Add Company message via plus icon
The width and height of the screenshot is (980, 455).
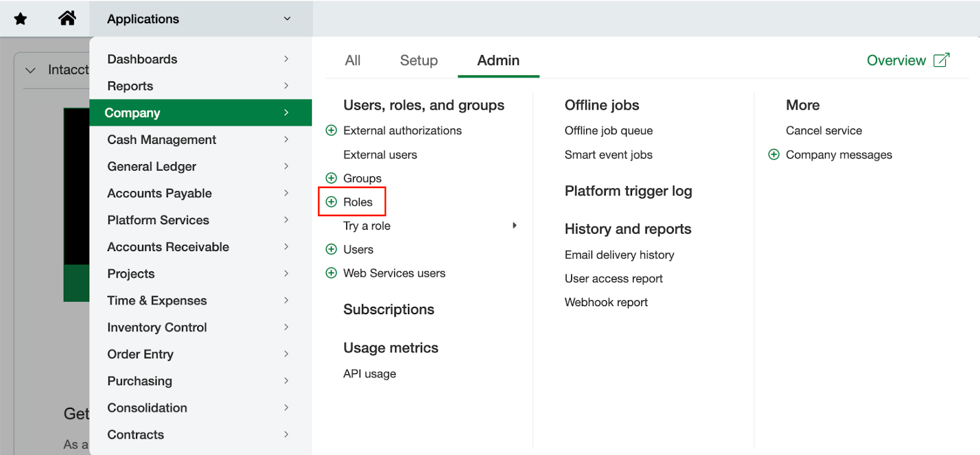pos(774,154)
